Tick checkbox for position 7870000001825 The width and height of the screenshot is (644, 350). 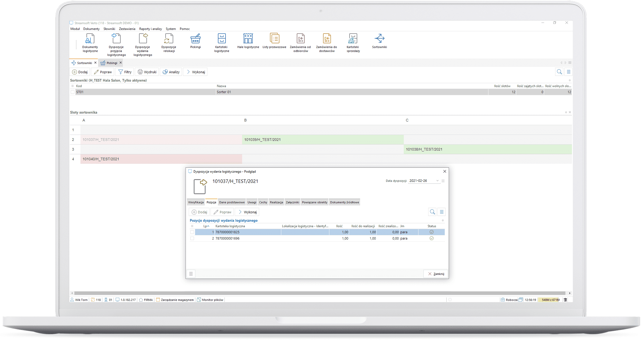[192, 232]
